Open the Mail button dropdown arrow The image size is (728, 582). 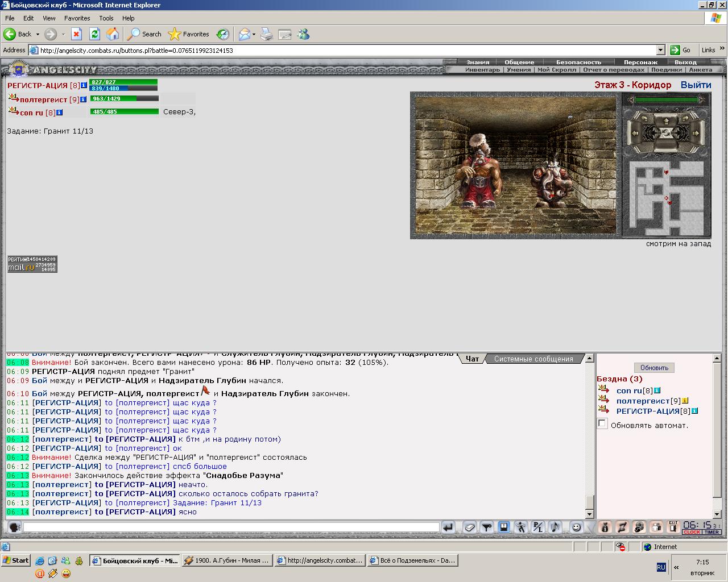254,34
